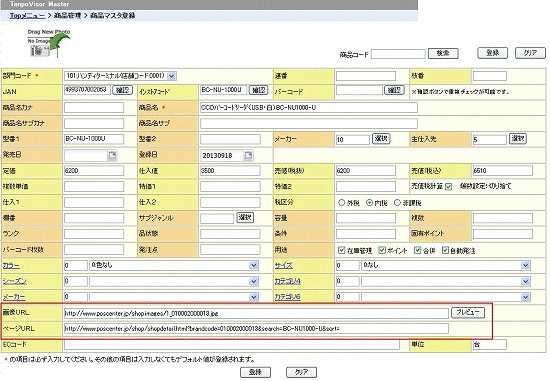The height and width of the screenshot is (381, 550).
Task: Click the top-right クリア button
Action: pos(530,53)
